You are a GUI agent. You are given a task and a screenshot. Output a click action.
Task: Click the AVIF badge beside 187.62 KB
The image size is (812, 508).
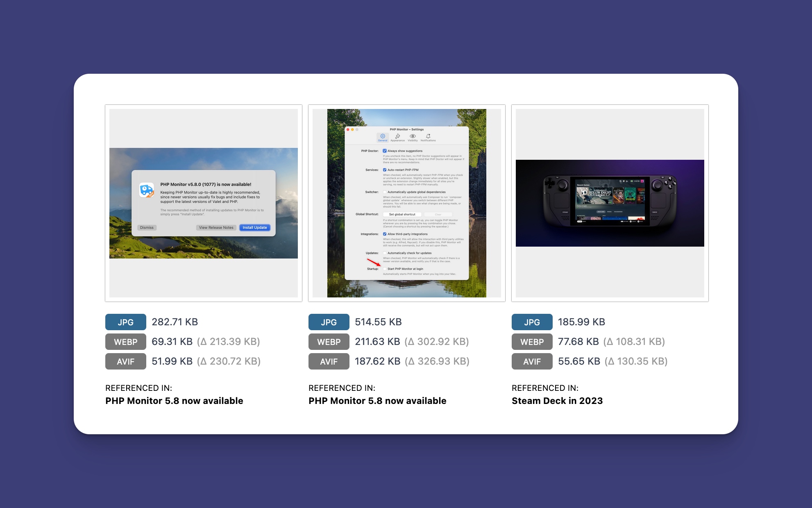click(x=329, y=361)
